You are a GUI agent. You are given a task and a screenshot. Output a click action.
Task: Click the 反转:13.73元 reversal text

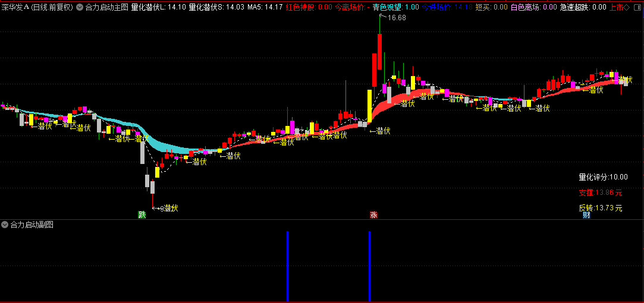[x=601, y=208]
